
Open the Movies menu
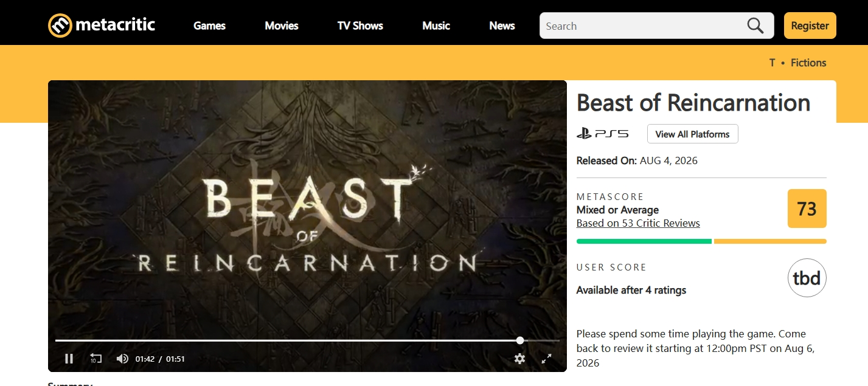(282, 26)
